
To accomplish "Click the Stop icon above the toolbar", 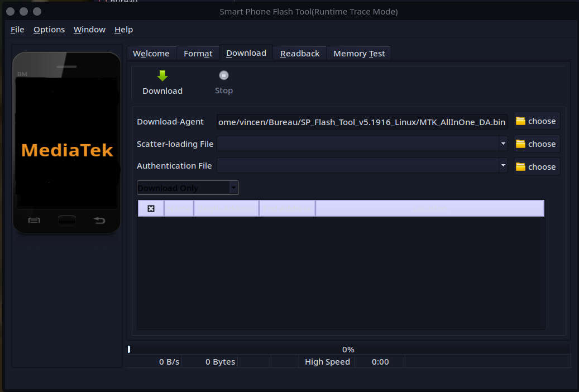I will [223, 75].
